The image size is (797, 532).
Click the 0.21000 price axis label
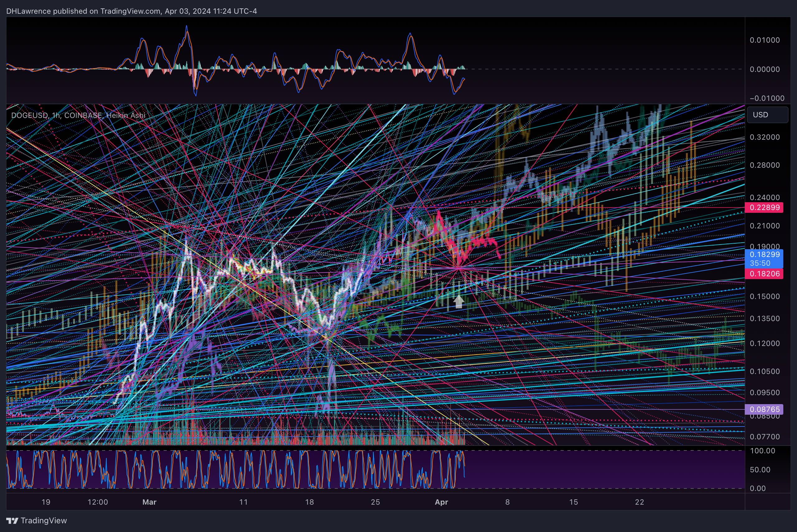click(765, 226)
